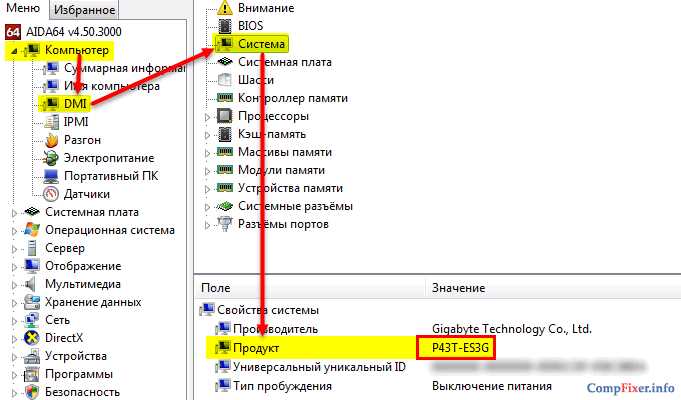Open the BIOS chip icon

pos(225,26)
